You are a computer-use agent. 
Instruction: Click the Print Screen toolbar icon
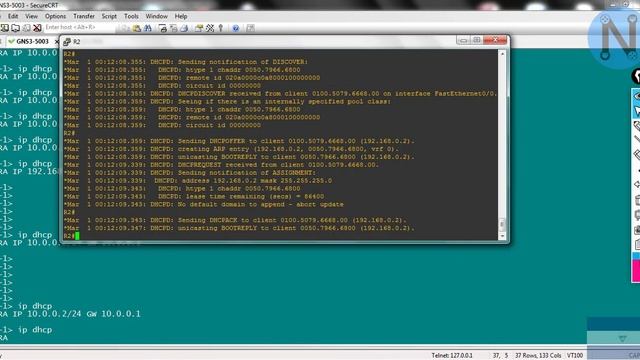162,28
